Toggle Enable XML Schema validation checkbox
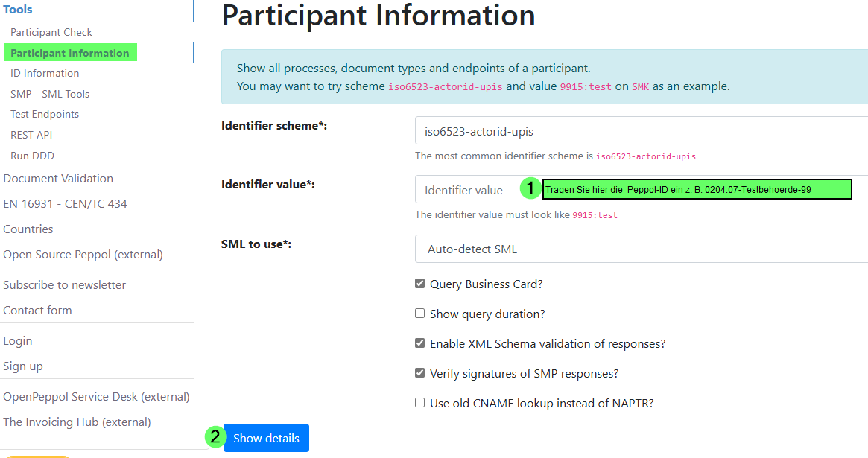Image resolution: width=868 pixels, height=458 pixels. [x=420, y=343]
